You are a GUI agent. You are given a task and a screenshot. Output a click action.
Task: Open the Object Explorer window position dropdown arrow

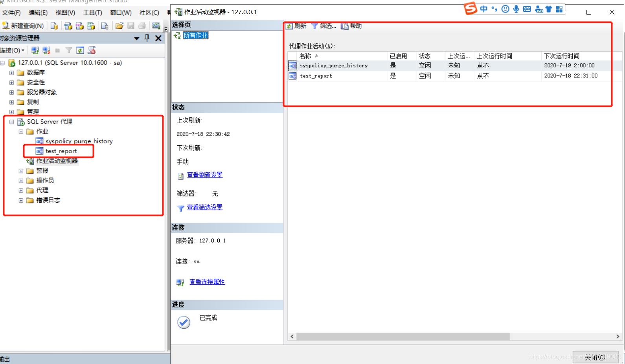coord(137,38)
